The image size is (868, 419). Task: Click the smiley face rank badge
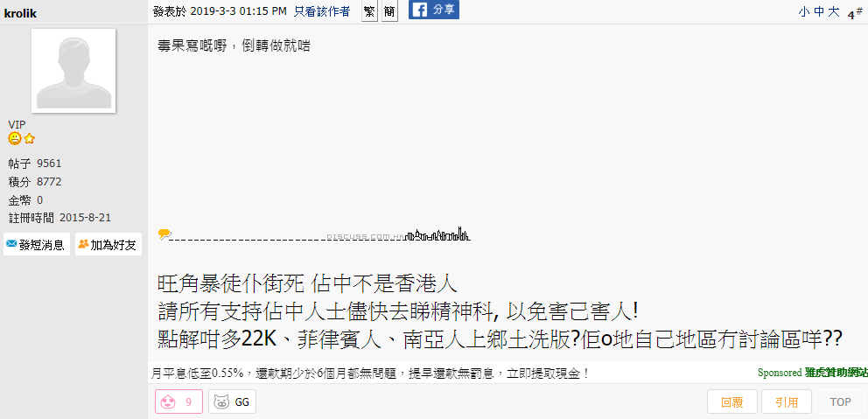tap(14, 138)
